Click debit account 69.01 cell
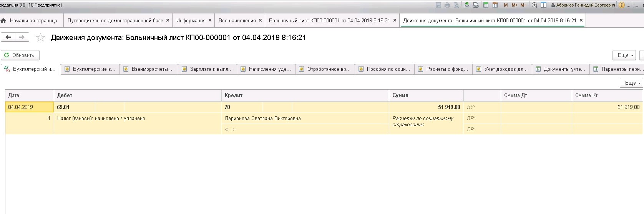This screenshot has width=644, height=214. 75,107
